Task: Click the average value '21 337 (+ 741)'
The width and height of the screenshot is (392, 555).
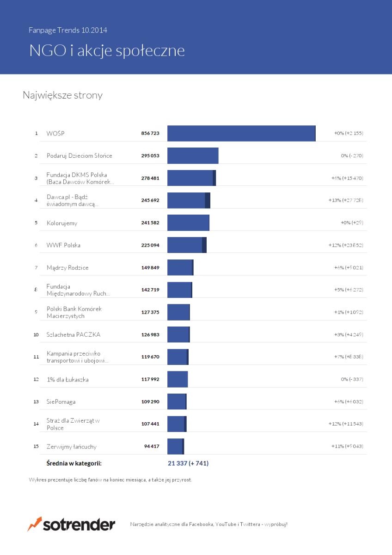Action: point(188,463)
